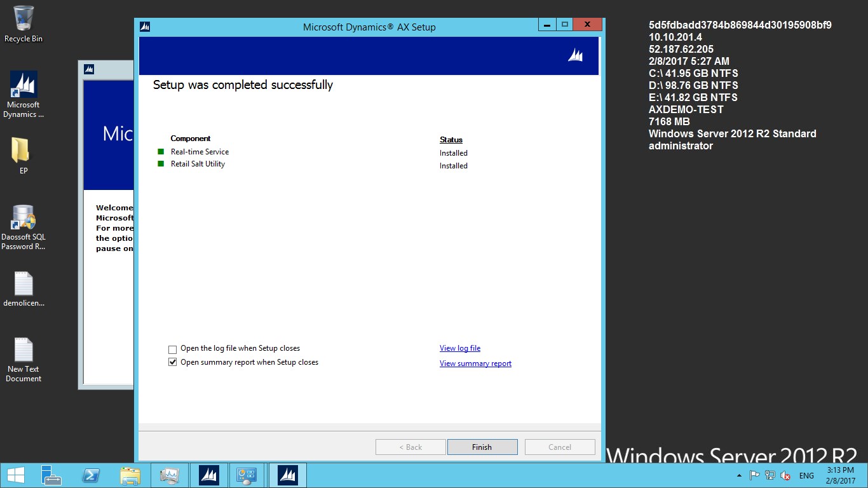Viewport: 868px width, 488px height.
Task: Launch PowerShell from the taskbar
Action: (91, 475)
